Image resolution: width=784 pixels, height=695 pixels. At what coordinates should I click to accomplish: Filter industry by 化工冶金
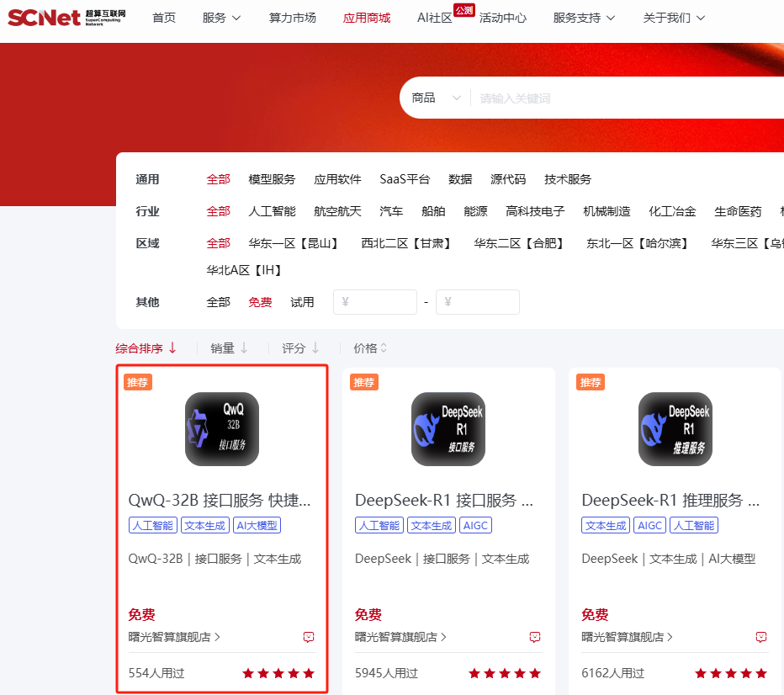pyautogui.click(x=672, y=211)
